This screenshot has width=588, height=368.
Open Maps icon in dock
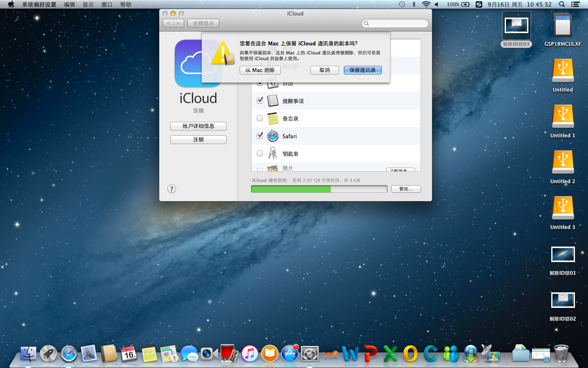169,354
